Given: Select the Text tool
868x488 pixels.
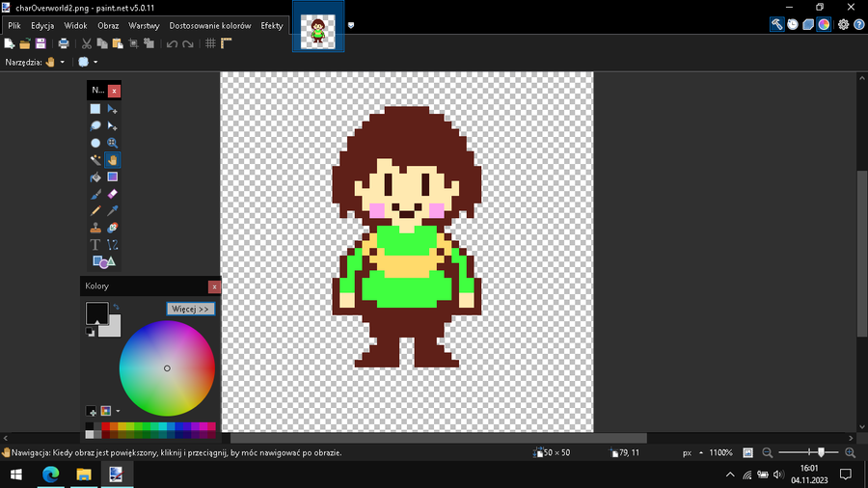Looking at the screenshot, I should pyautogui.click(x=95, y=245).
